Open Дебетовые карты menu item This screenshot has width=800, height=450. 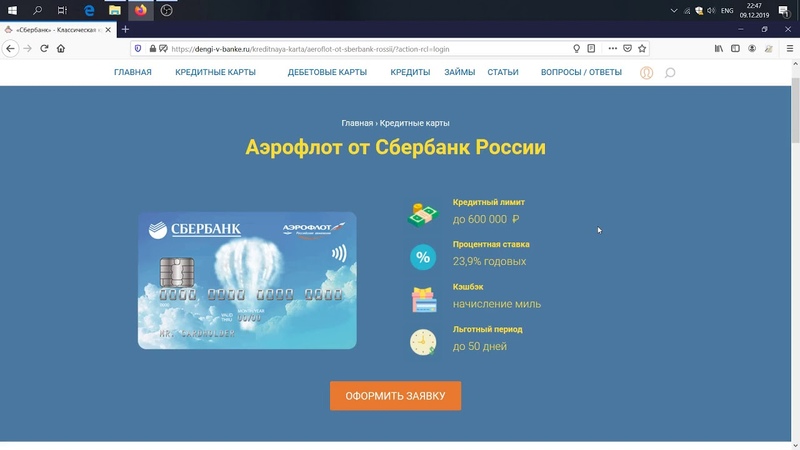(x=327, y=72)
